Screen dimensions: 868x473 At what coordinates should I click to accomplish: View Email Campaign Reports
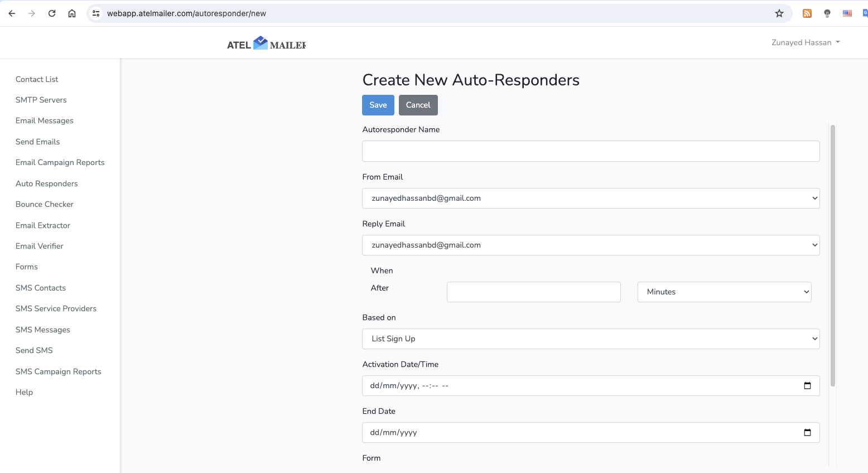tap(60, 162)
